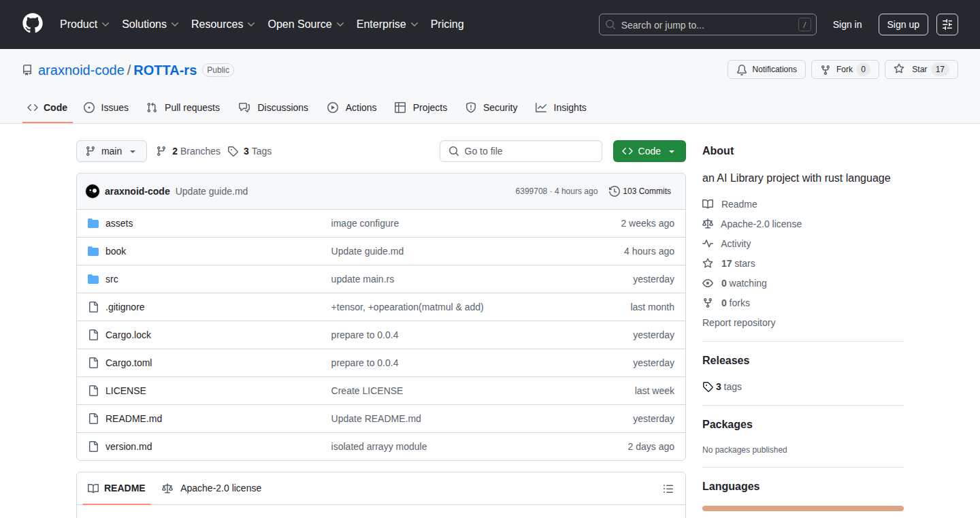Expand the Open Source menu

tap(306, 24)
